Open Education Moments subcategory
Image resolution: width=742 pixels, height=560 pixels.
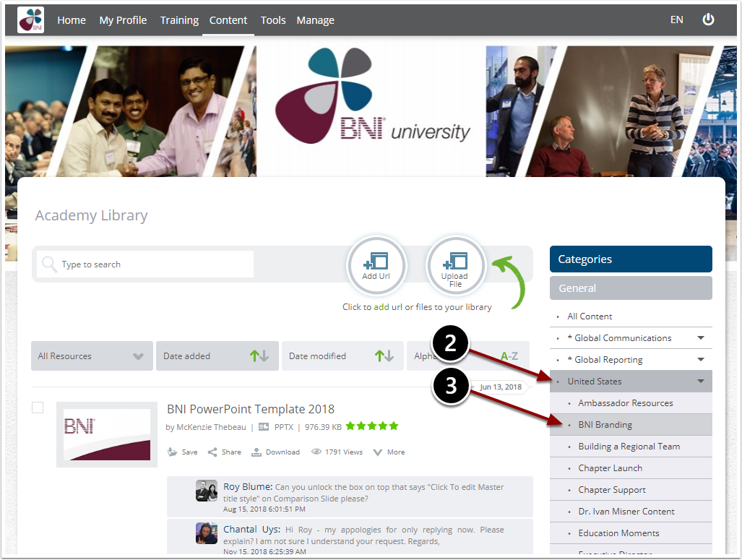631,533
